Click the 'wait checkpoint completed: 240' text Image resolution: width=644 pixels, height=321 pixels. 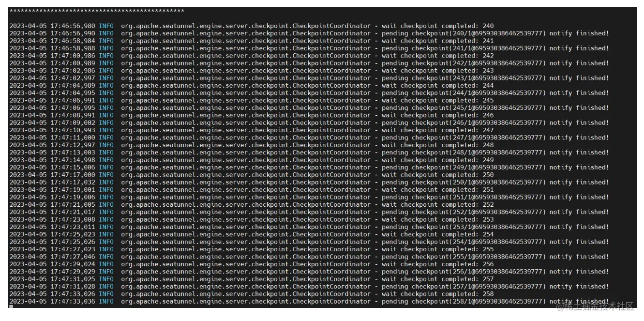[438, 26]
